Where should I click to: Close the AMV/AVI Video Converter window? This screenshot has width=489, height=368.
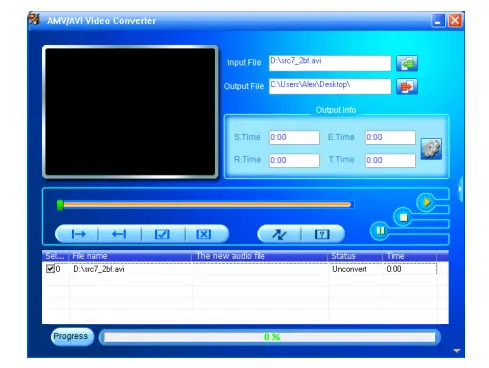point(455,21)
